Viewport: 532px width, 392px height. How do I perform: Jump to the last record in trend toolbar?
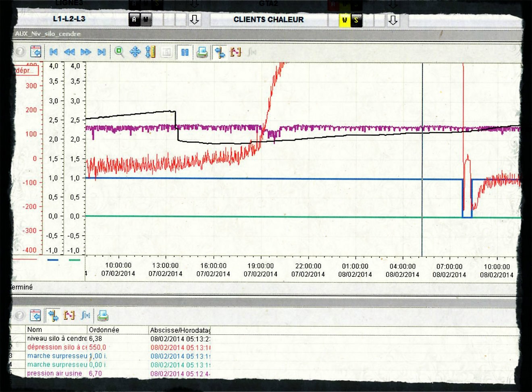pos(102,52)
